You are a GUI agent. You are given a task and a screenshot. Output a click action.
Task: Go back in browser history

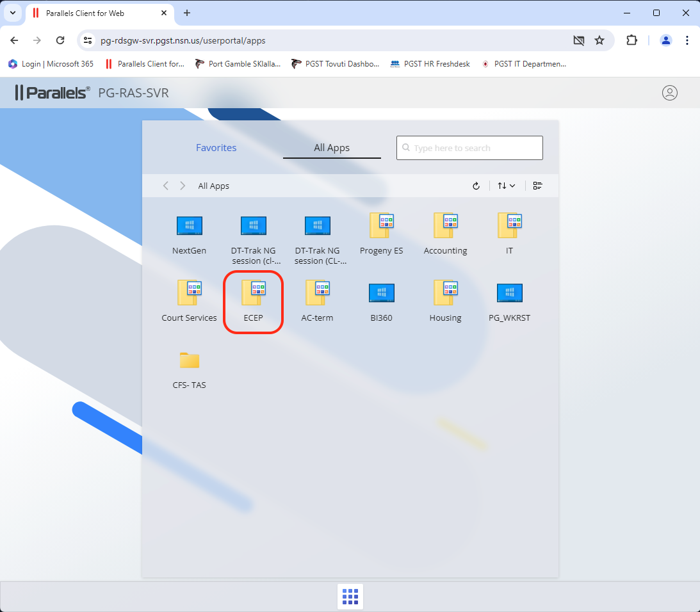[x=14, y=40]
